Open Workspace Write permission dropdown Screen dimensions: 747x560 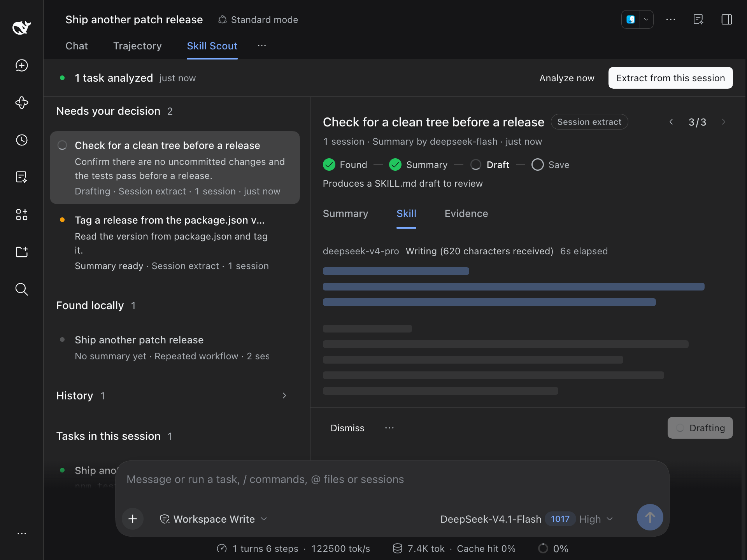point(213,519)
